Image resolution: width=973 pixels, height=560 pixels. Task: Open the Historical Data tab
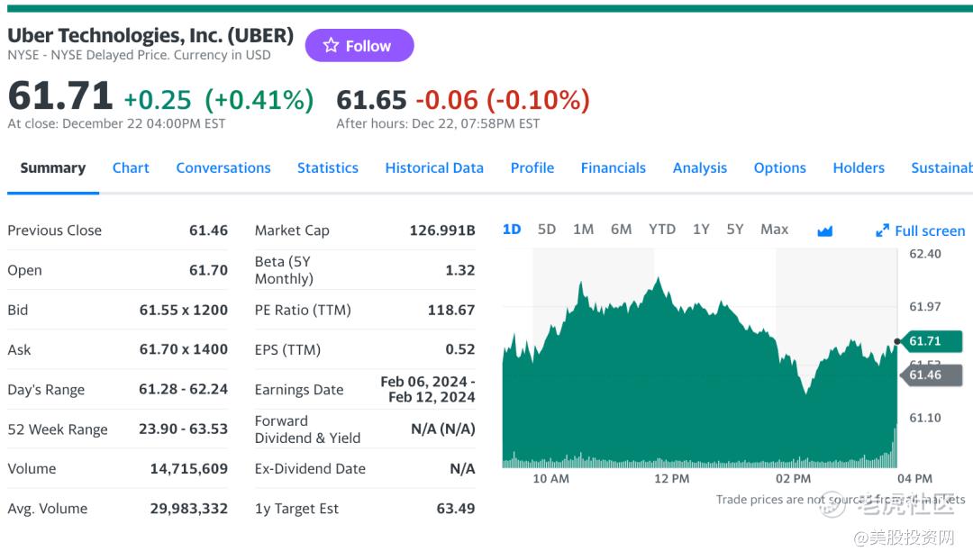tap(434, 167)
